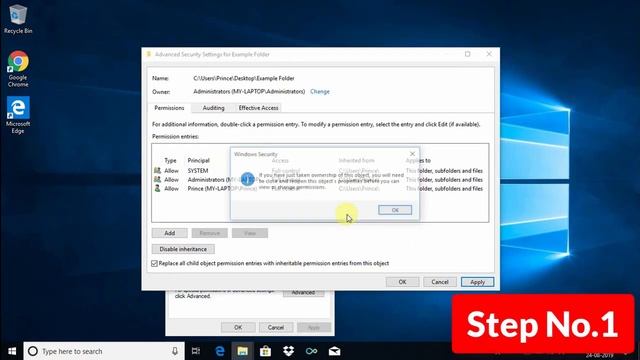
Task: Click Cancel in the folder Properties window
Action: click(x=276, y=327)
